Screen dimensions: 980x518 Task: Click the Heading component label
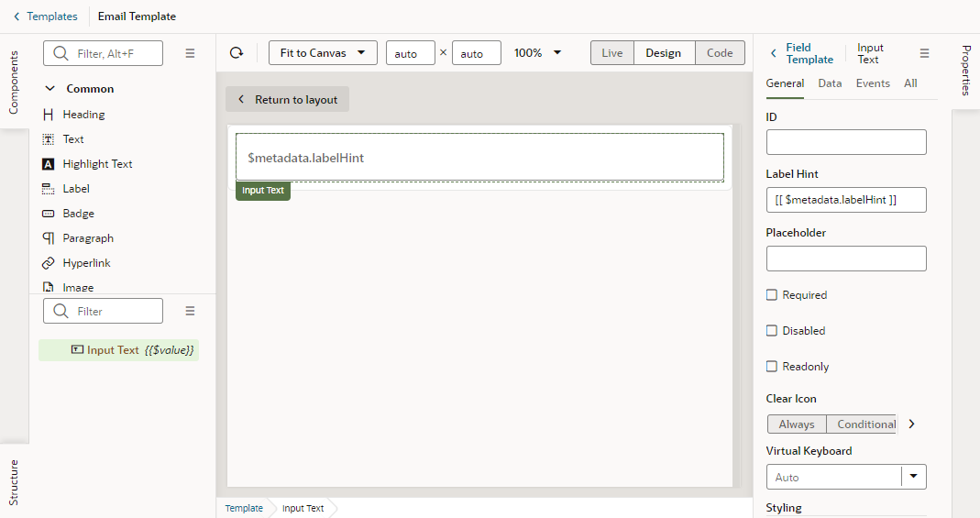coord(83,115)
